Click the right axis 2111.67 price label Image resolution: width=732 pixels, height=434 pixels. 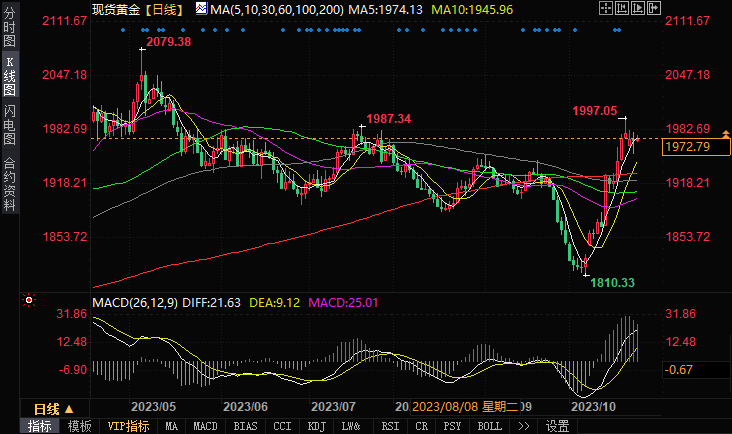pos(687,21)
